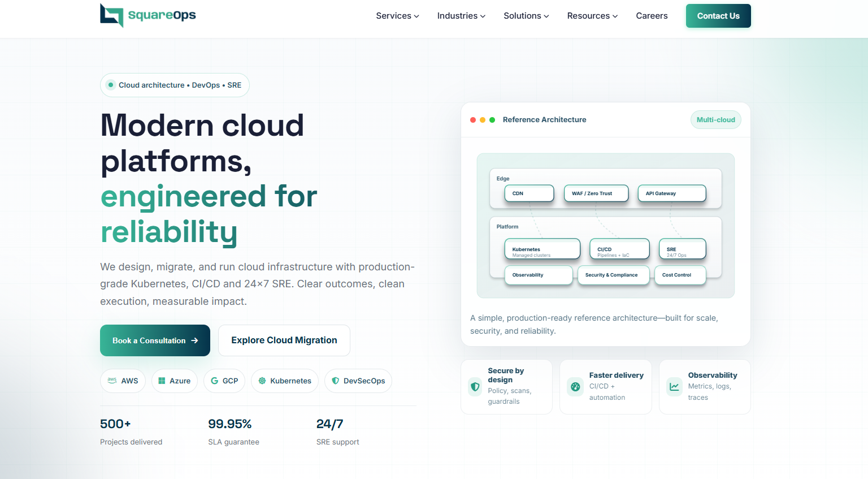Image resolution: width=868 pixels, height=479 pixels.
Task: Click SRE support label
Action: pos(337,442)
